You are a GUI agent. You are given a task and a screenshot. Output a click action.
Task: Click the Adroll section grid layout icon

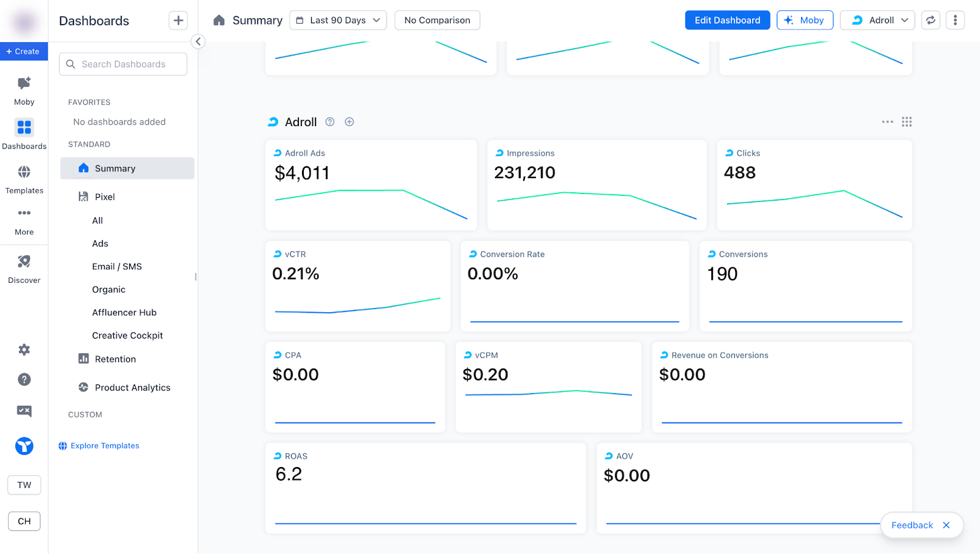click(x=907, y=122)
